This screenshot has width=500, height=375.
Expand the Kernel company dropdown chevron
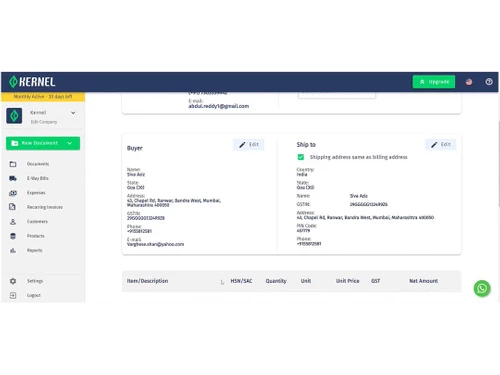73,113
